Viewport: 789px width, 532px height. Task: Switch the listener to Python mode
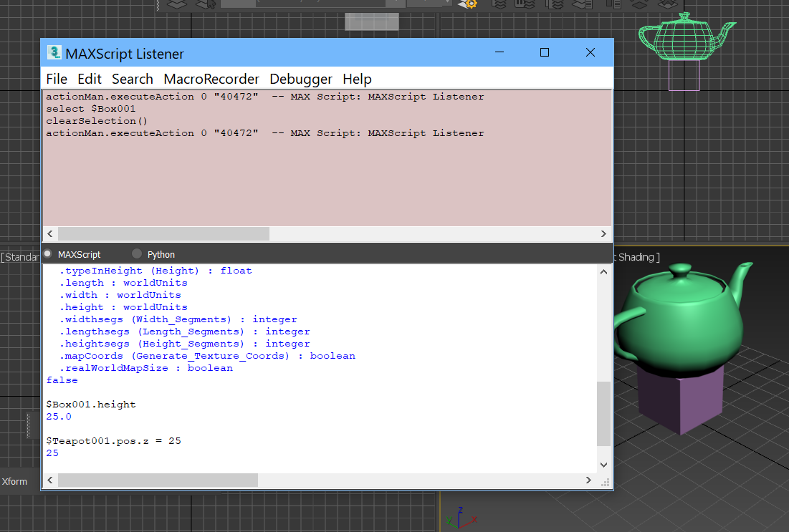[136, 254]
